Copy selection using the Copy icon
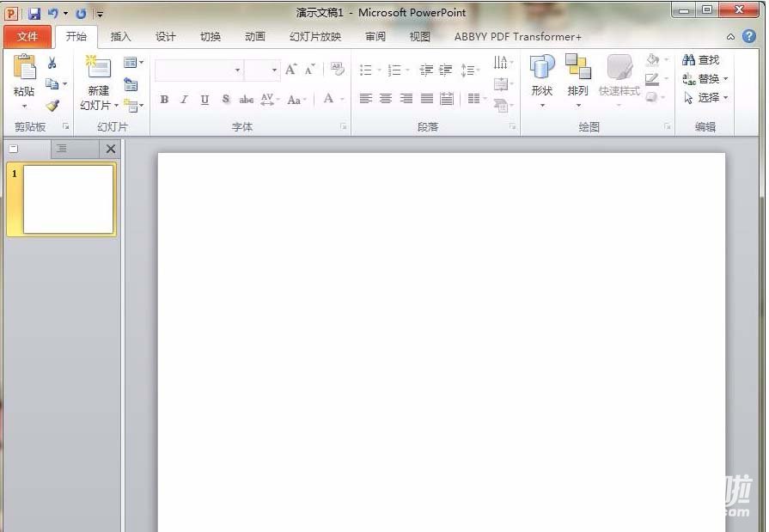The width and height of the screenshot is (769, 532). 52,84
